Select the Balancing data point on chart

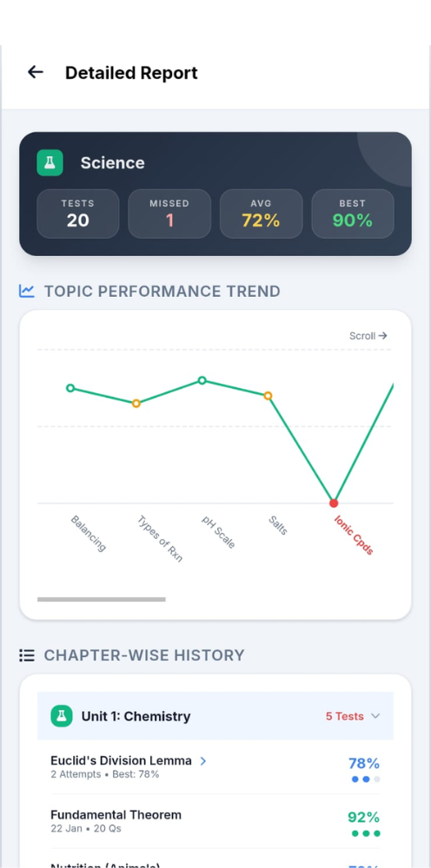point(70,388)
